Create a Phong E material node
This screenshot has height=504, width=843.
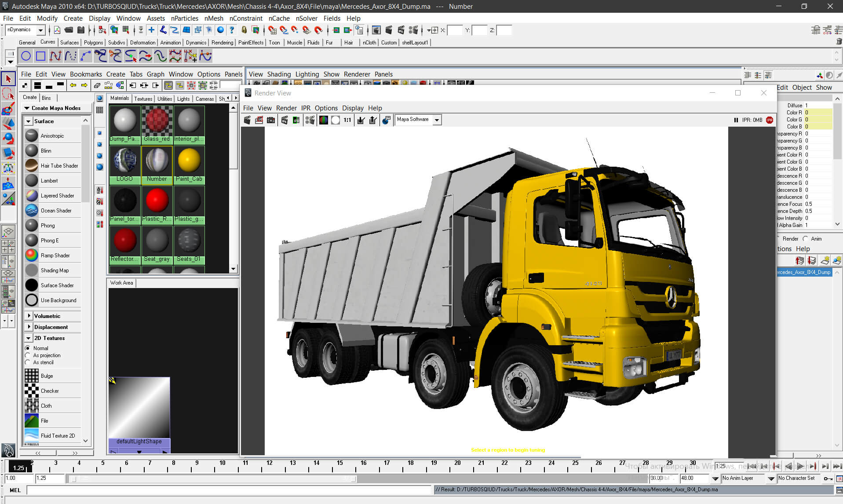53,240
